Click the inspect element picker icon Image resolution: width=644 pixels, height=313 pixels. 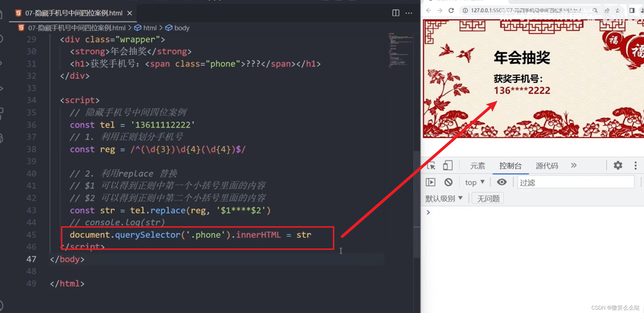(431, 166)
